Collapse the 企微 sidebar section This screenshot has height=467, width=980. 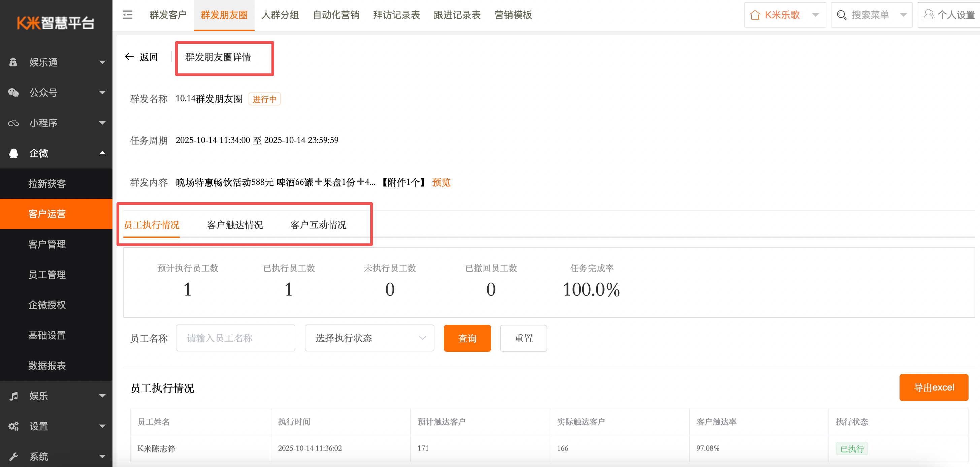point(102,153)
